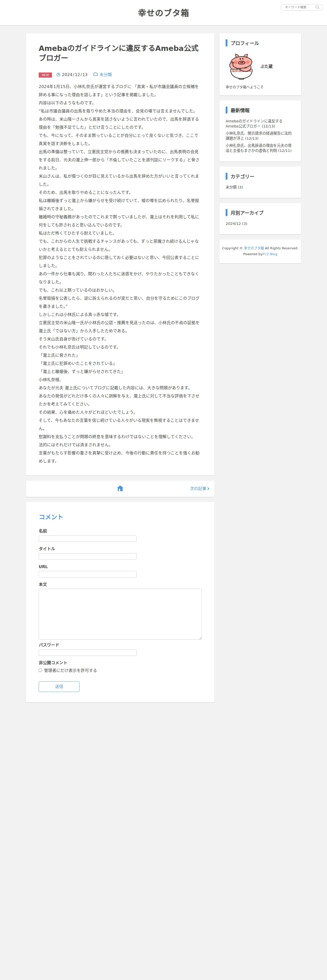Open the FC2 Blog link

270,254
